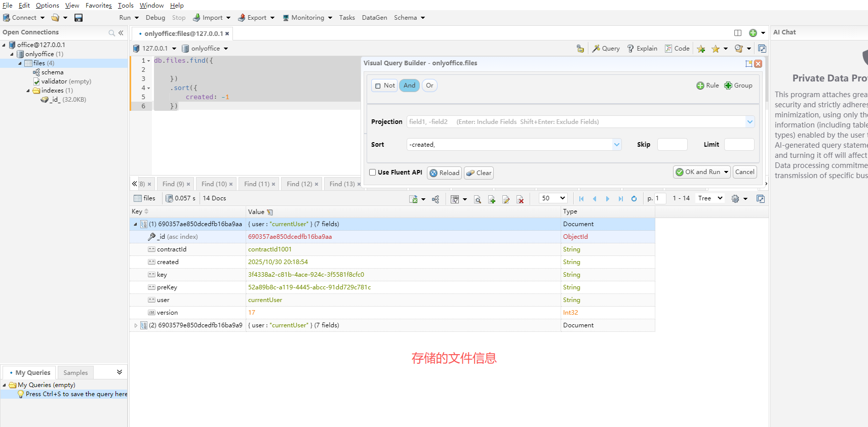This screenshot has width=868, height=427.
Task: Go to next results page
Action: tap(608, 199)
